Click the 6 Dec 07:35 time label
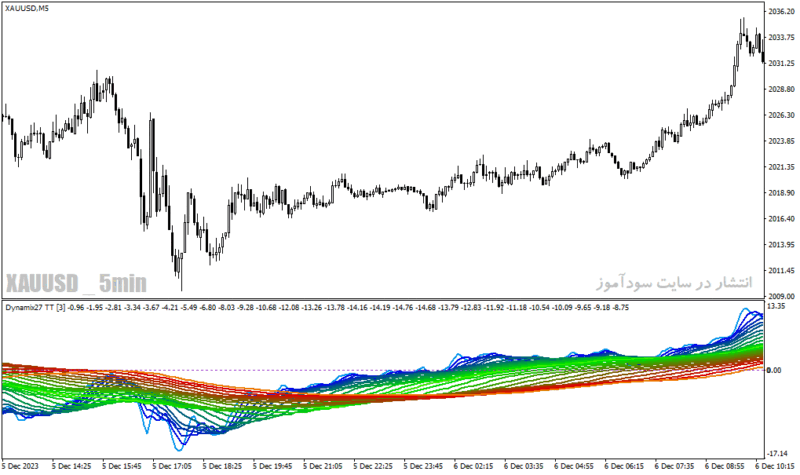Viewport: 800px width, 475px height. coord(674,466)
